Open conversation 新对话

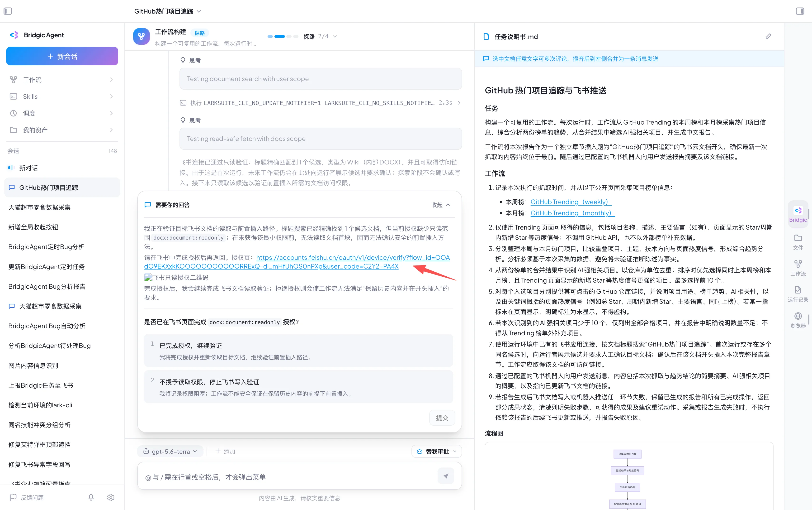click(62, 168)
